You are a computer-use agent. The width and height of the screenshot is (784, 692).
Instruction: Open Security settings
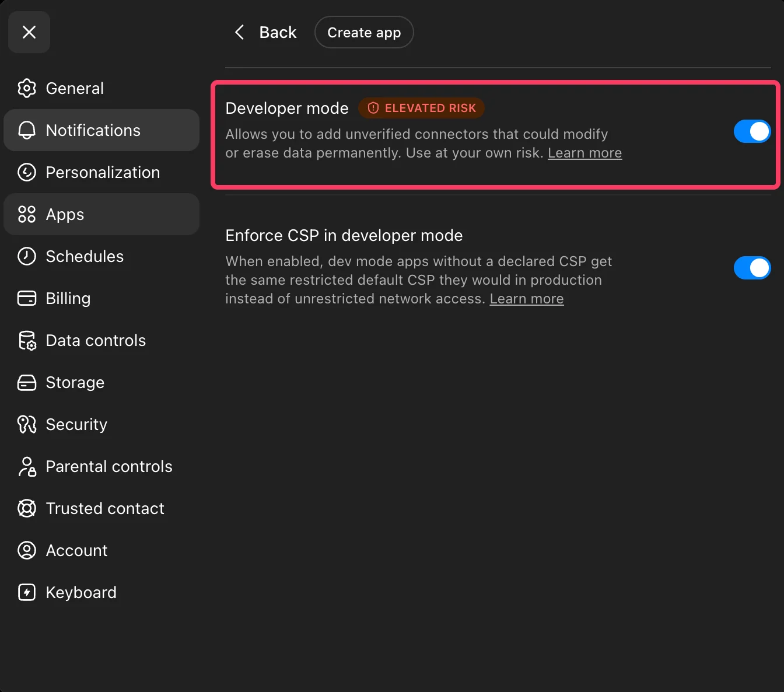pos(101,424)
